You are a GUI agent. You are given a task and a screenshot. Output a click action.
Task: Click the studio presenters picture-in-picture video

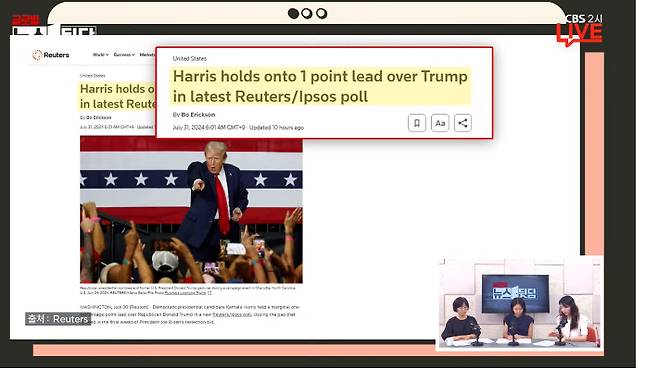[520, 302]
